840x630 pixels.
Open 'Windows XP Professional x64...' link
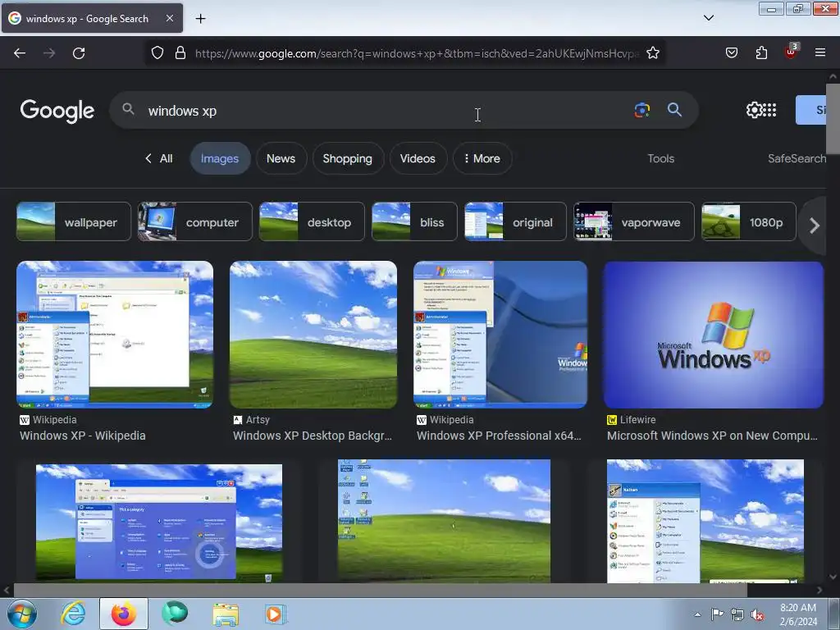click(499, 436)
